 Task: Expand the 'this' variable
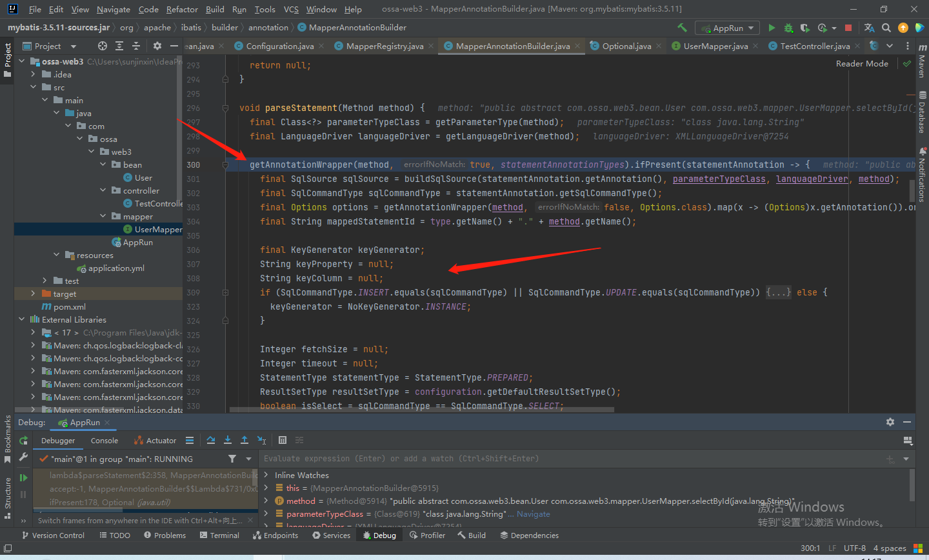point(266,488)
